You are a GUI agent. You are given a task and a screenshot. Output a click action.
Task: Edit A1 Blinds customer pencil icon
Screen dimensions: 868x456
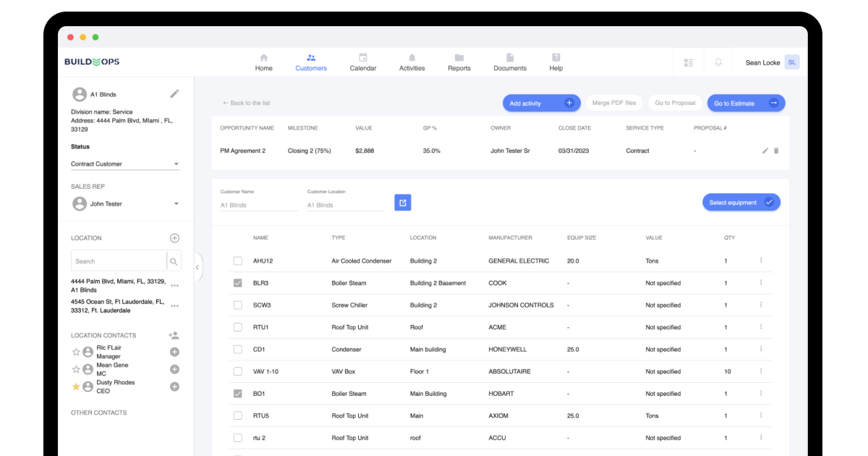point(174,94)
